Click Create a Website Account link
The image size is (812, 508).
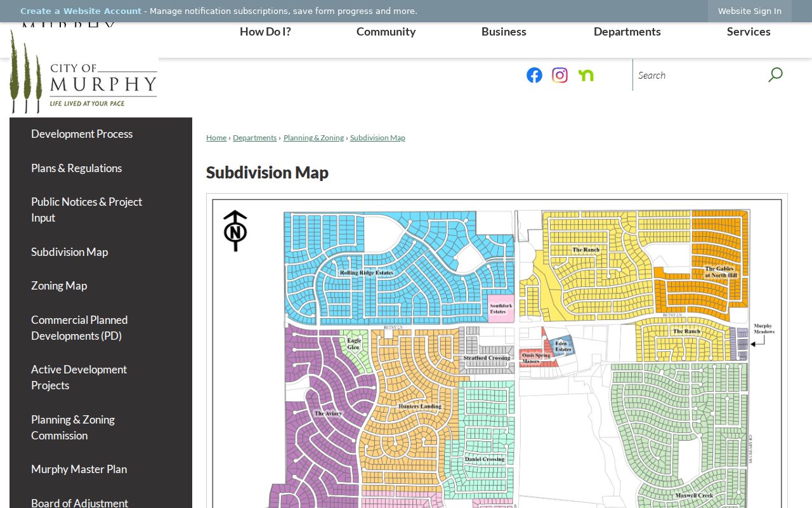click(81, 11)
